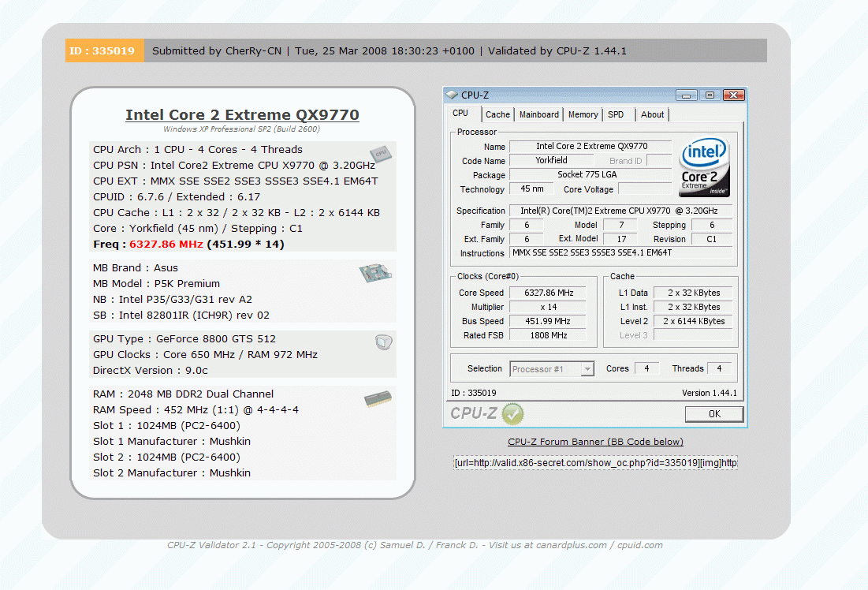Click the motherboard icon beside MB Brand
868x590 pixels.
(374, 273)
